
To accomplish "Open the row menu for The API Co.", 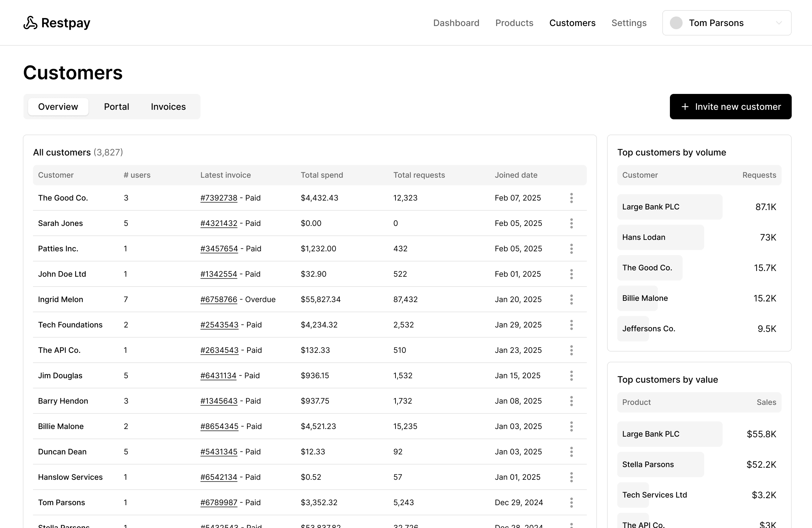I will pyautogui.click(x=571, y=350).
